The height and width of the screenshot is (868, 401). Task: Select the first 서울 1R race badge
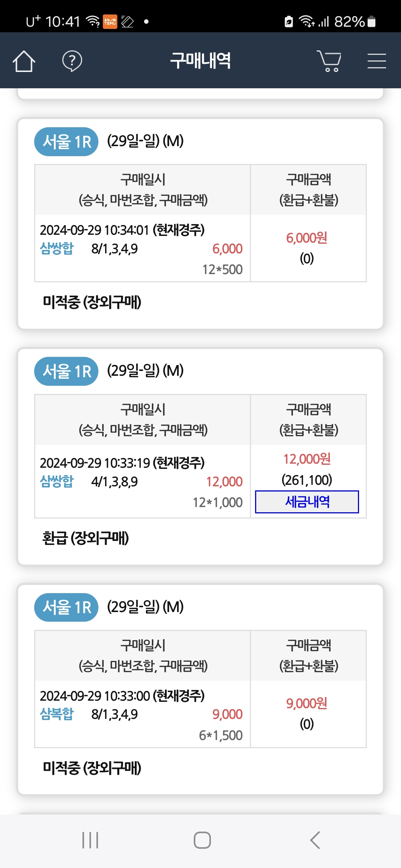tap(66, 142)
